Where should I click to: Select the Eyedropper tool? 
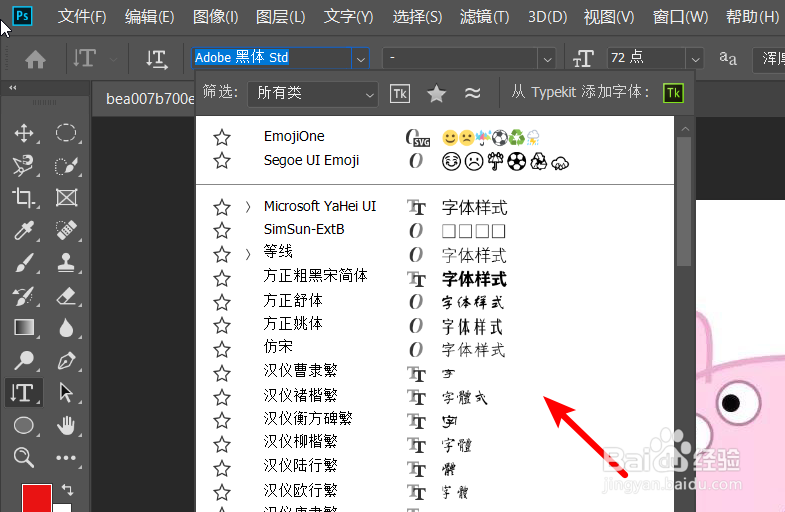23,230
